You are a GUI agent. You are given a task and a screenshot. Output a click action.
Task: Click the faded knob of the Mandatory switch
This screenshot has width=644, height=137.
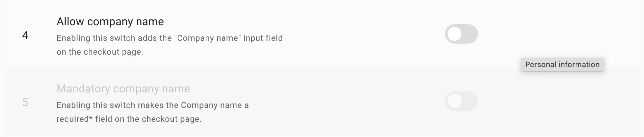point(455,101)
